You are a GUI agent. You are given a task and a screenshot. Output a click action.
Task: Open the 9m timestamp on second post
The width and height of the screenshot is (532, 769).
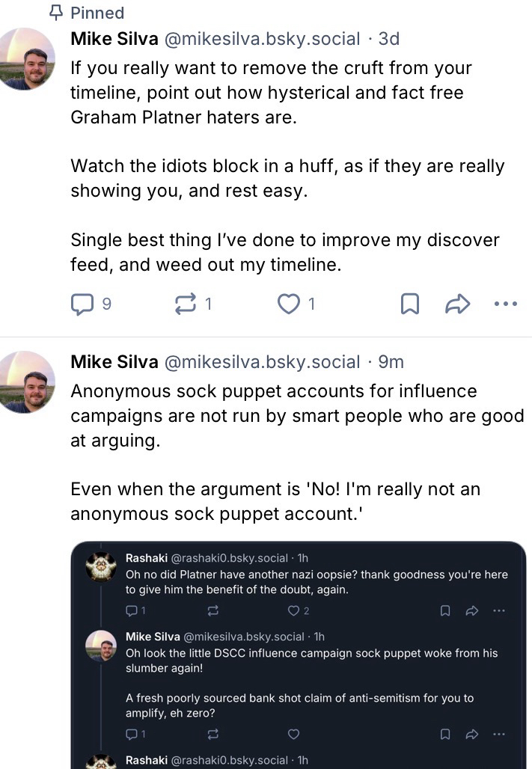click(391, 362)
